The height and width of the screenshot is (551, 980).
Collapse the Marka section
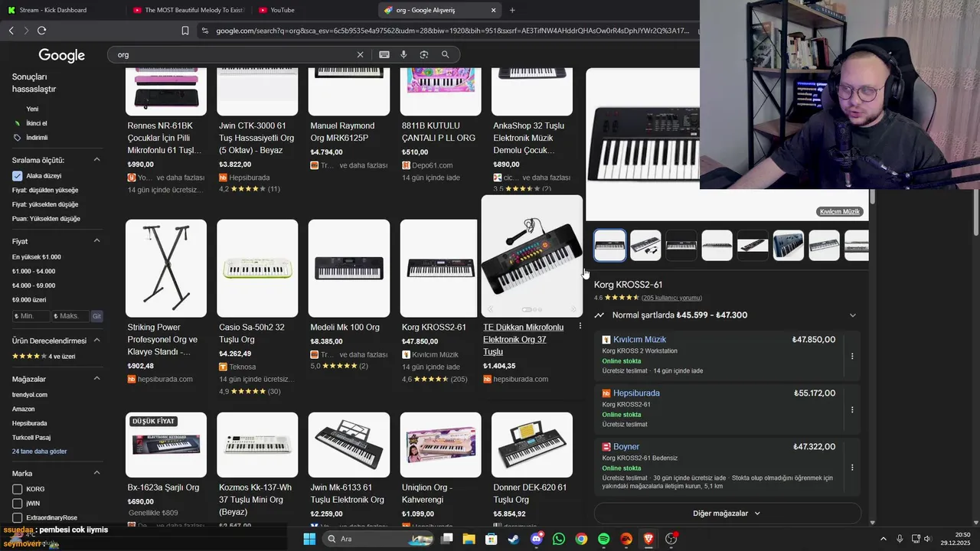(96, 473)
